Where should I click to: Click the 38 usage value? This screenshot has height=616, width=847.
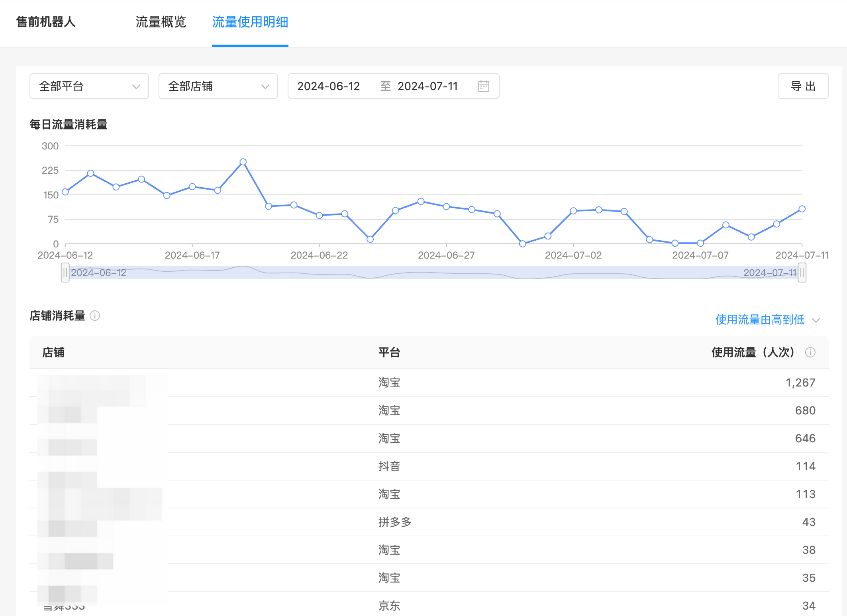coord(809,550)
